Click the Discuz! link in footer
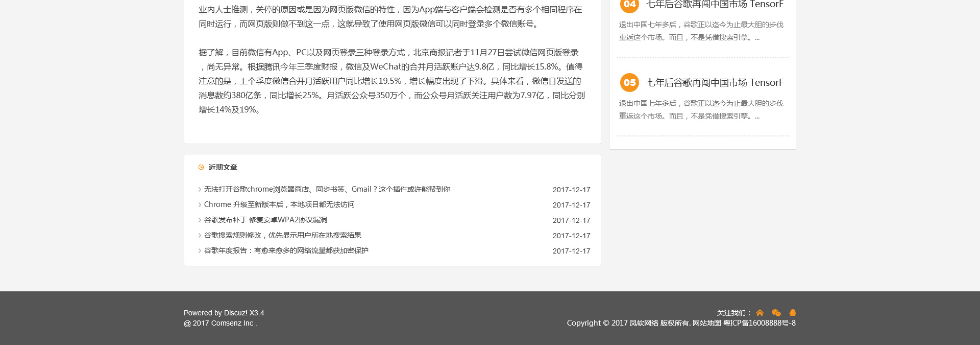This screenshot has width=980, height=345. tap(235, 313)
